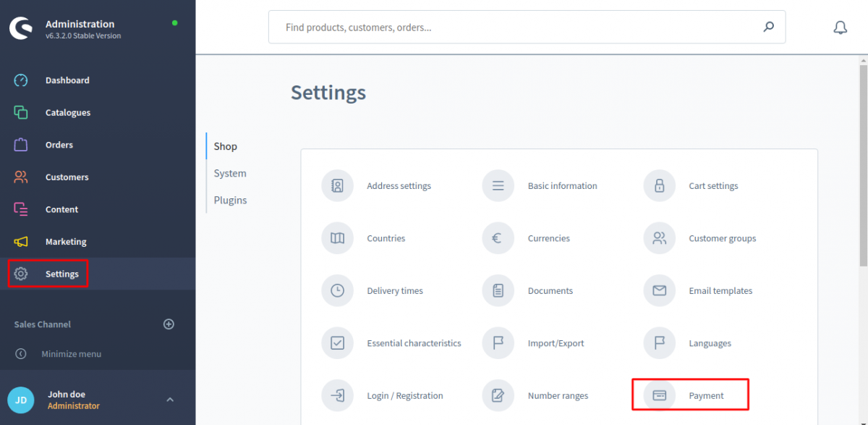Open the Address settings link
This screenshot has width=868, height=425.
pyautogui.click(x=399, y=186)
